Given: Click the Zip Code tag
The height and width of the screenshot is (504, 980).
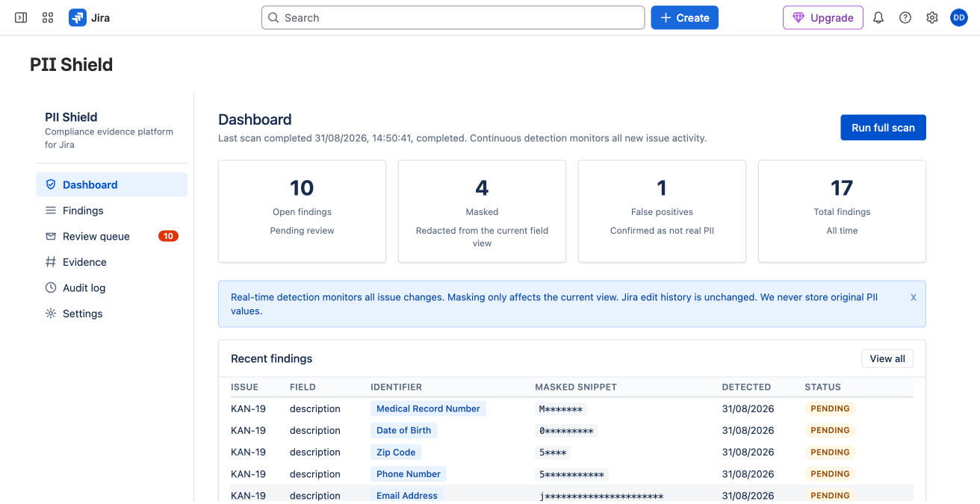Looking at the screenshot, I should click(x=396, y=452).
